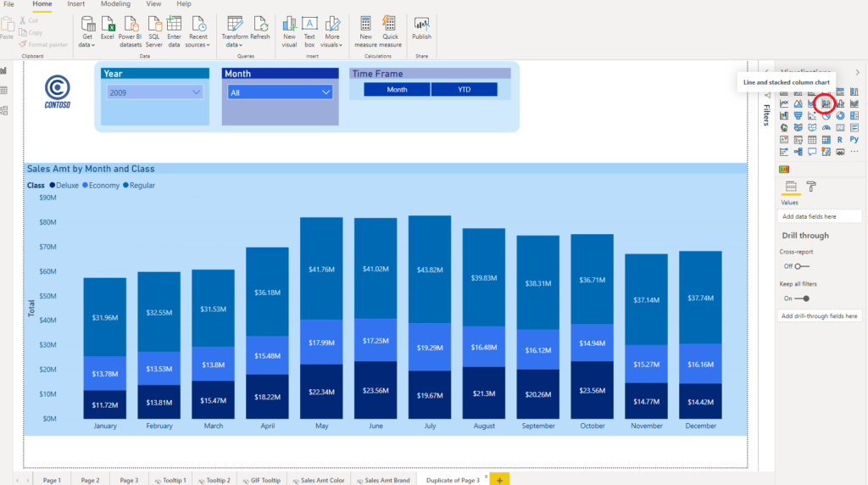Open Transform data in Queries group
The image size is (868, 485).
(235, 31)
